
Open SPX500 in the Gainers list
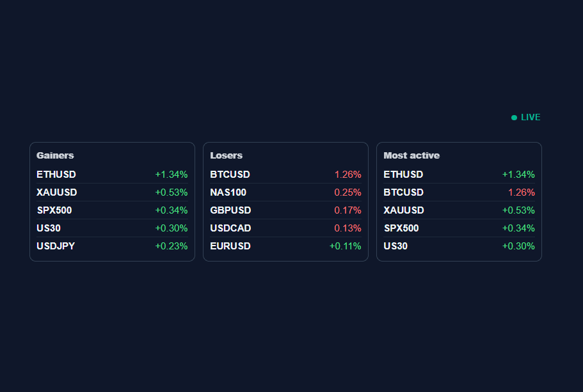coord(54,210)
